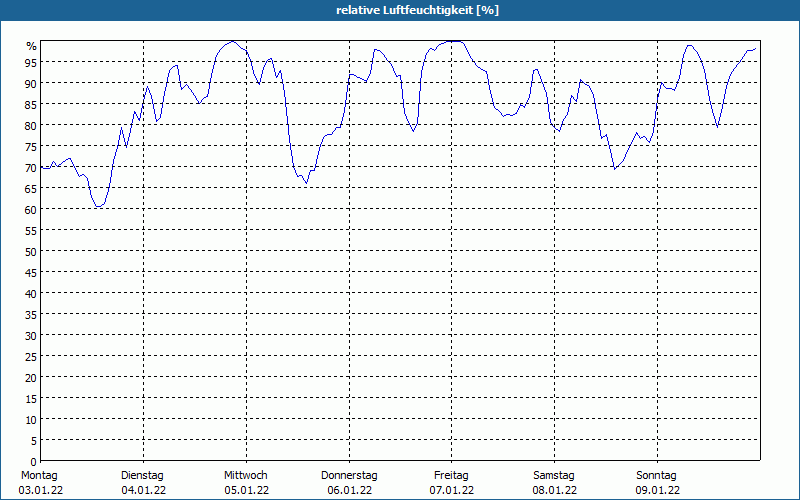Click the 40 y-axis value
The height and width of the screenshot is (500, 800).
(x=31, y=294)
